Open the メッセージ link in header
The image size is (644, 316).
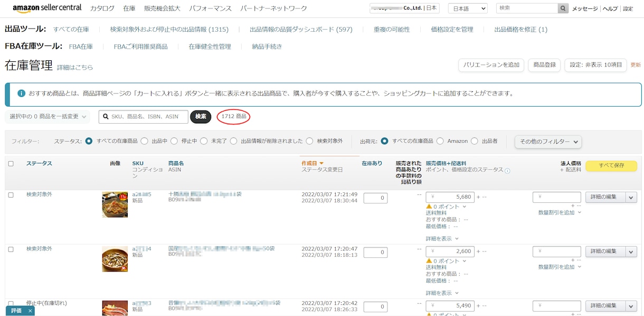point(585,9)
